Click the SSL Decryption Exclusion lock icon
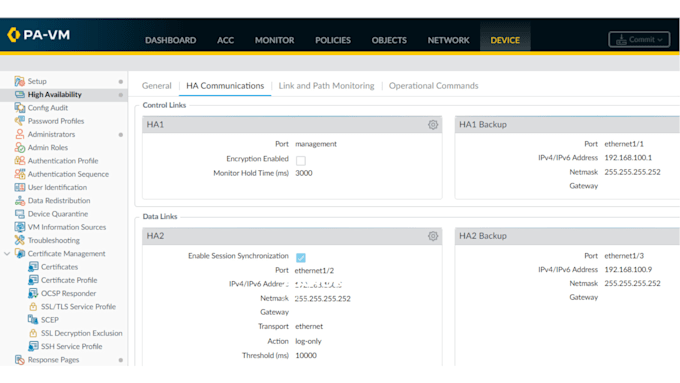Screen dimensions: 680x383 click(33, 333)
